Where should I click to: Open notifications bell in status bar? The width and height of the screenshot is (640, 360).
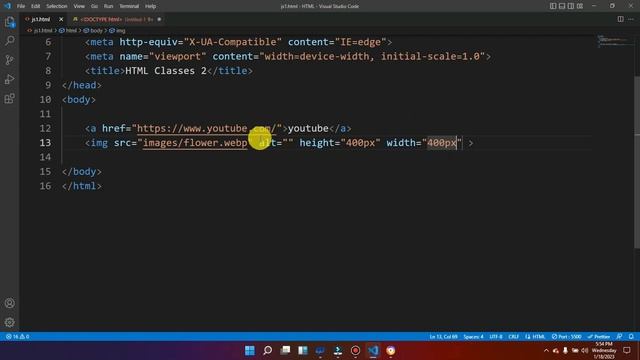(631, 337)
